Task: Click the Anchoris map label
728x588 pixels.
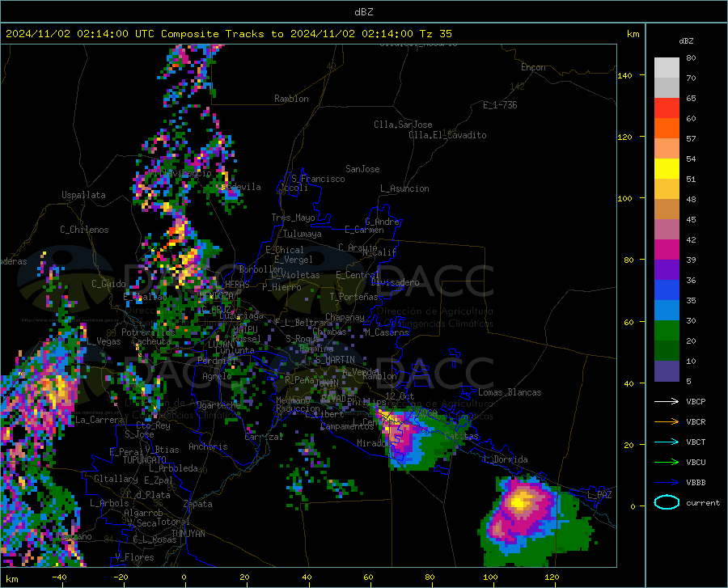Action: click(x=208, y=446)
